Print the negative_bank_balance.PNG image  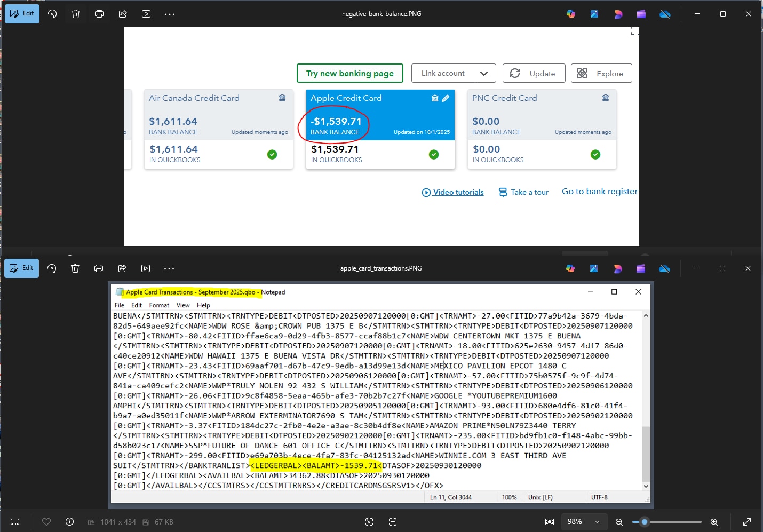[99, 14]
